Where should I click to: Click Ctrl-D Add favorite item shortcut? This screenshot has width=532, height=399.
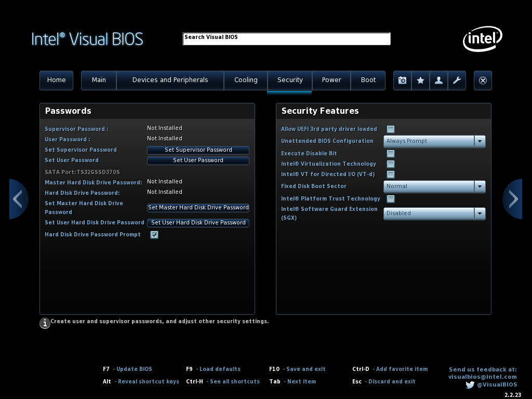click(390, 369)
